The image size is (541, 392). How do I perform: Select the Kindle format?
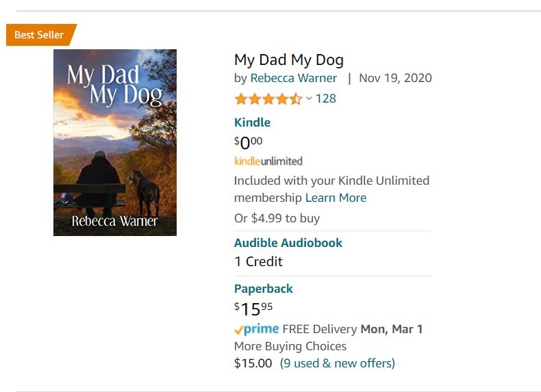tap(252, 122)
